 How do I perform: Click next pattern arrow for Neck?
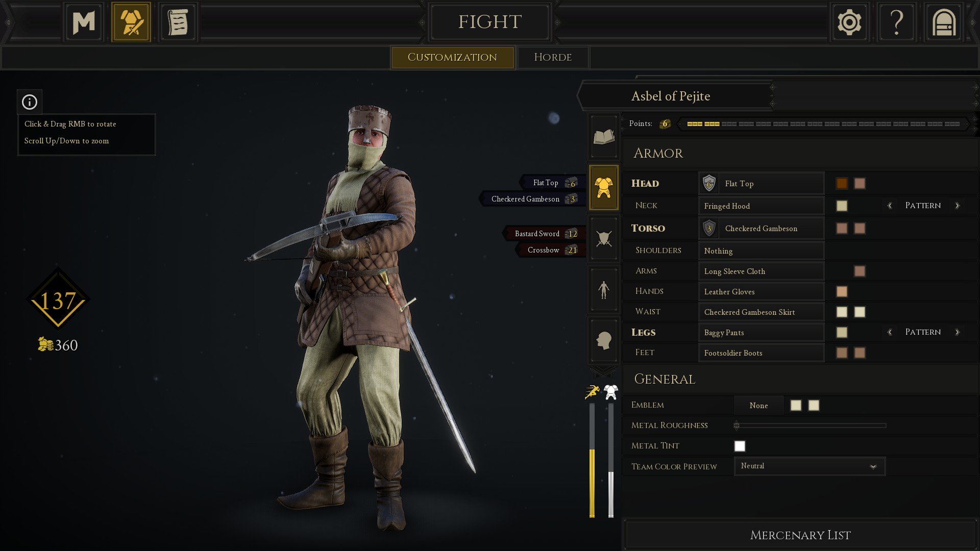coord(958,206)
